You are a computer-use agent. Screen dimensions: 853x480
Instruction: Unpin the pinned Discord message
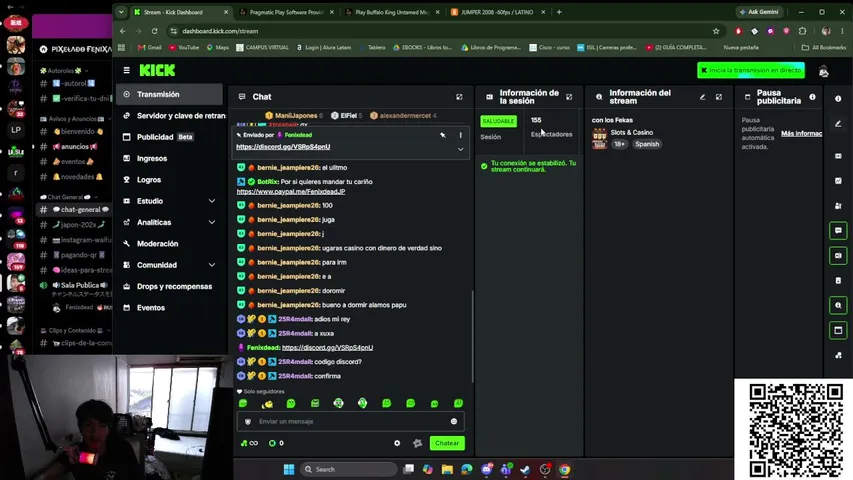443,135
